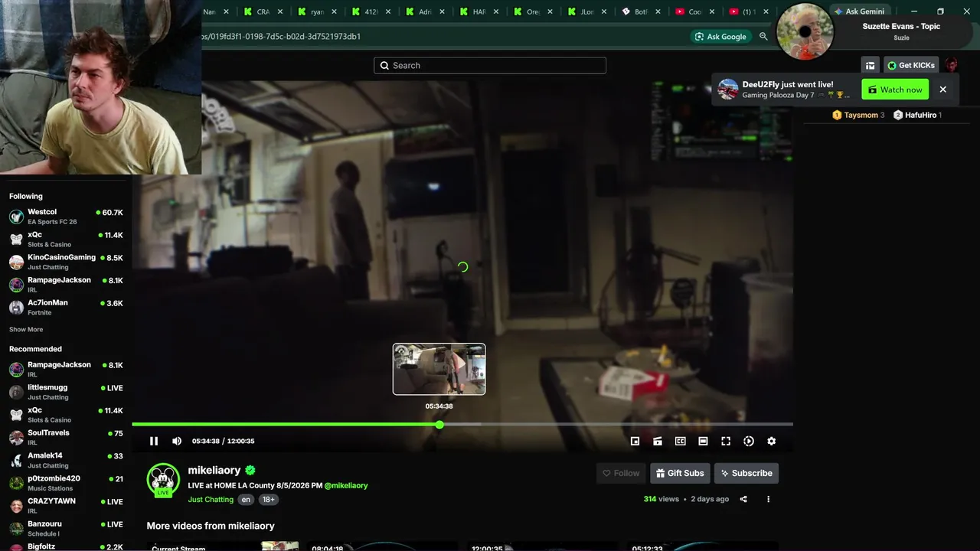The height and width of the screenshot is (551, 980).
Task: Open Amalek14 in Recommended
Action: click(x=66, y=461)
